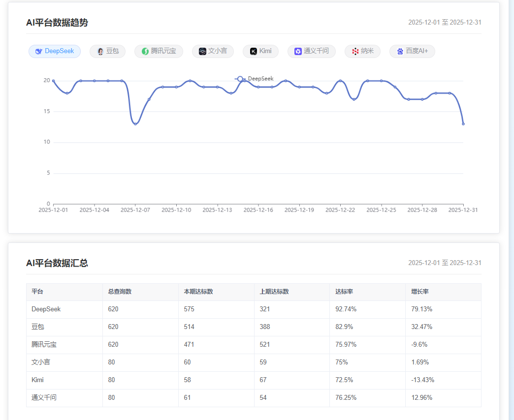
Task: Click the last data point at 2025-12-31
Action: click(463, 124)
